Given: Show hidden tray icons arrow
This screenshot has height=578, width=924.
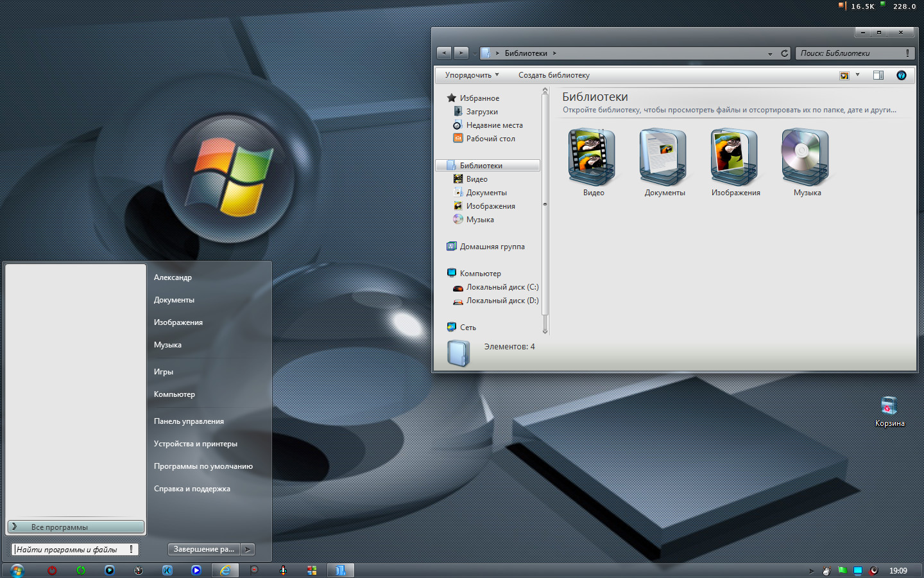Looking at the screenshot, I should [811, 570].
